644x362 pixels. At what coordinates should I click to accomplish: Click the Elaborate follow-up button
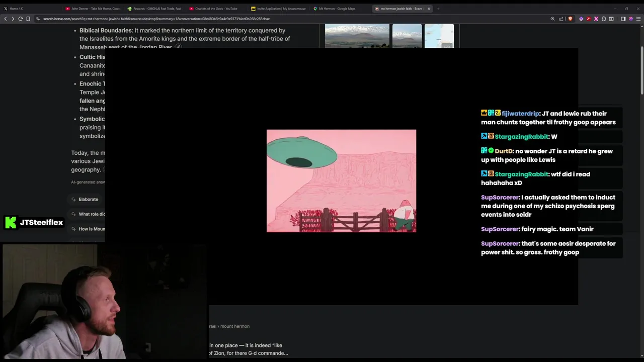click(x=86, y=199)
